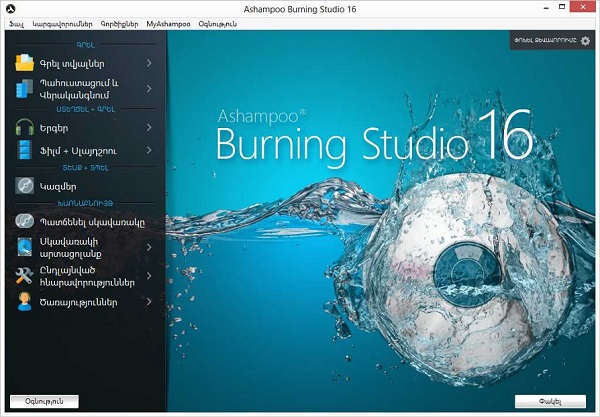
Task: Click the disc icon next to Կազմեր
Action: pos(24,186)
